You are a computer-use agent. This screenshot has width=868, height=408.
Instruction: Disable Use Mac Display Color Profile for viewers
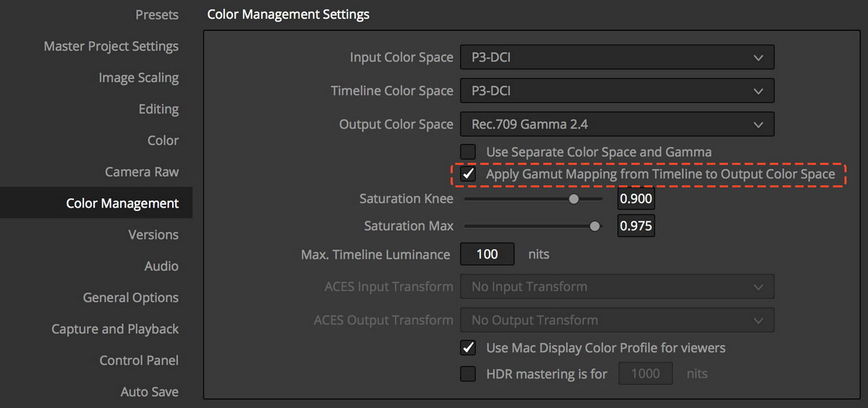(x=469, y=348)
